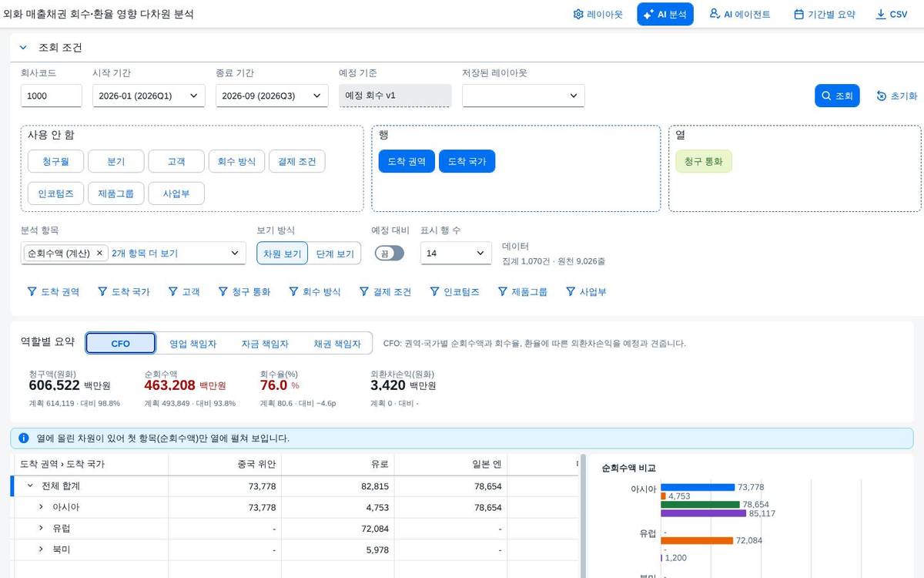Open the 레이아웃 settings gear
The height and width of the screenshot is (578, 924).
click(x=578, y=15)
